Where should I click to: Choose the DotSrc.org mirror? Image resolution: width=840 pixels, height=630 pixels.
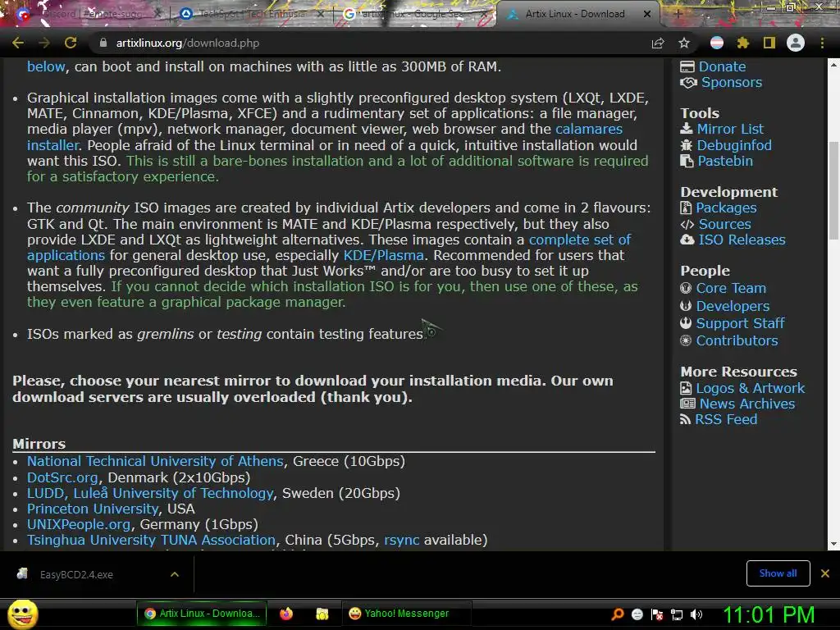(62, 477)
